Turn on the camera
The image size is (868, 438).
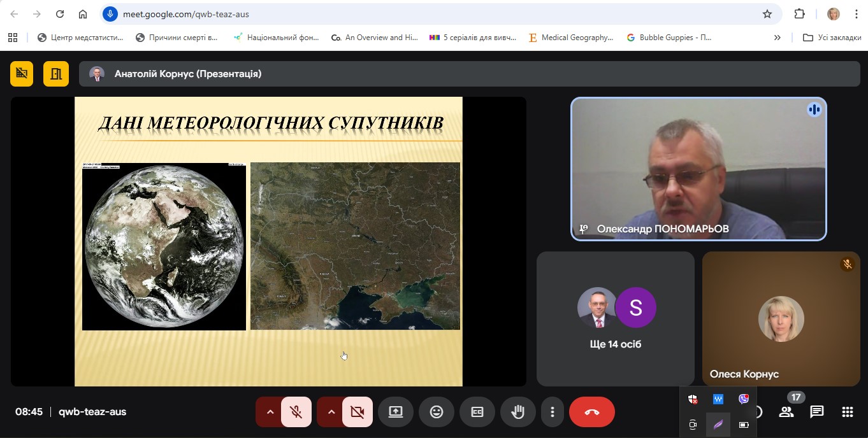(357, 412)
